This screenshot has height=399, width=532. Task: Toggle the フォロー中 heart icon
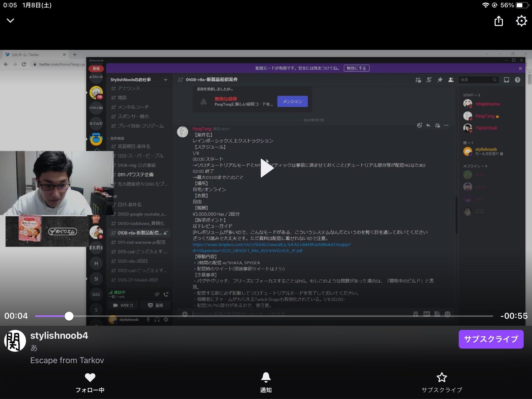coord(90,377)
